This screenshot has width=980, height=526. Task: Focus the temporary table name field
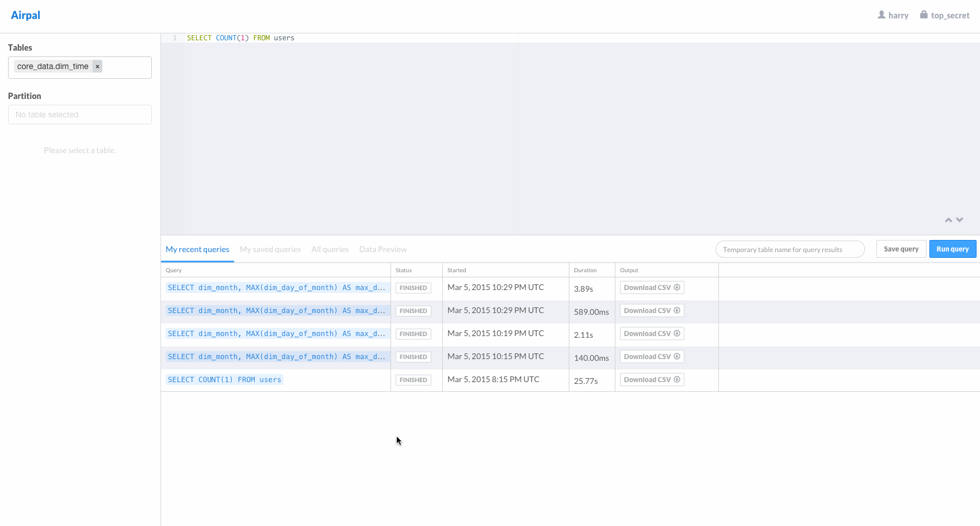(790, 249)
